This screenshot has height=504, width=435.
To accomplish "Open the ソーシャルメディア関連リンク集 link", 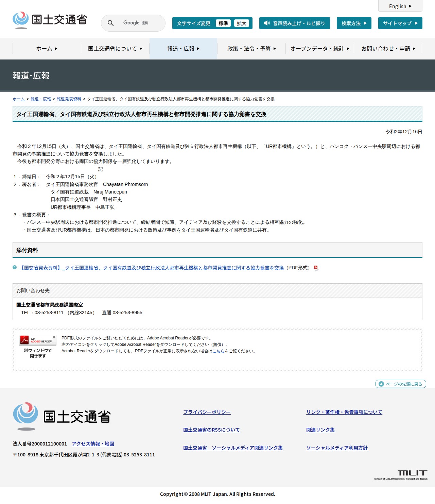I will click(x=233, y=448).
